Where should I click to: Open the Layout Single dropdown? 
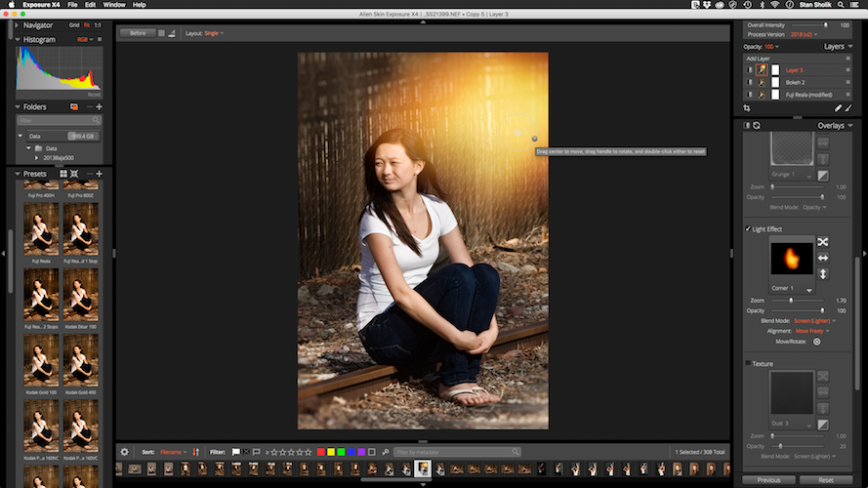click(x=214, y=33)
